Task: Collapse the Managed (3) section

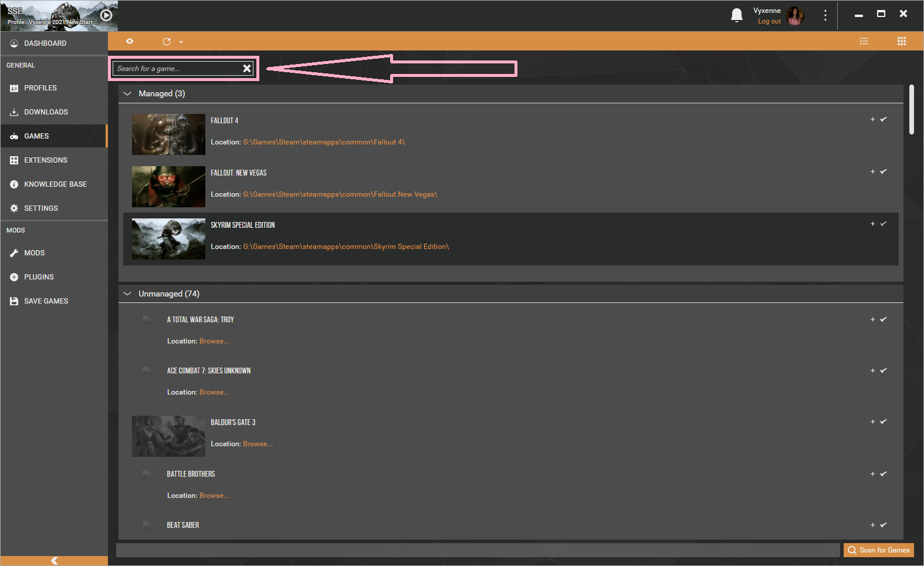Action: point(127,94)
